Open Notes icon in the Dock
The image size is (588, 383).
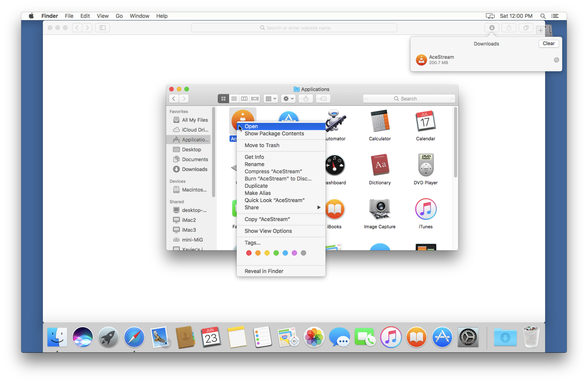click(x=237, y=337)
